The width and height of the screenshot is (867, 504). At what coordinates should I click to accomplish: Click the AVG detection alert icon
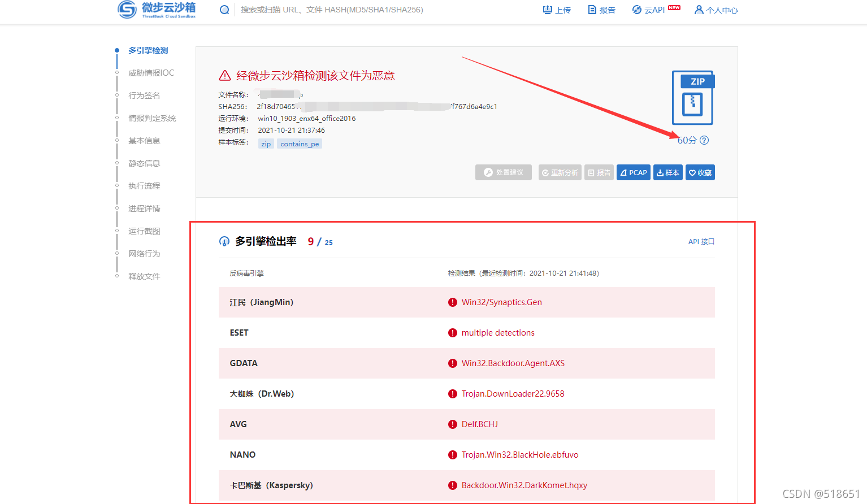(453, 424)
